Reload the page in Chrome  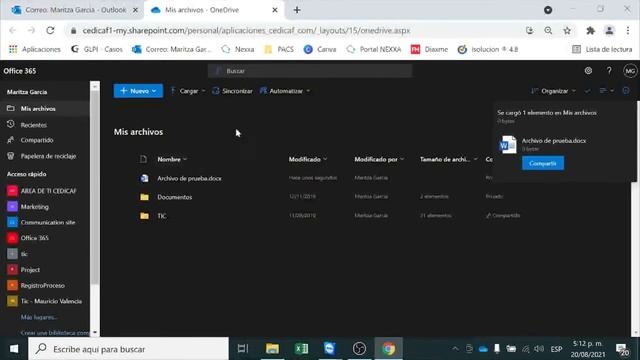(x=50, y=31)
